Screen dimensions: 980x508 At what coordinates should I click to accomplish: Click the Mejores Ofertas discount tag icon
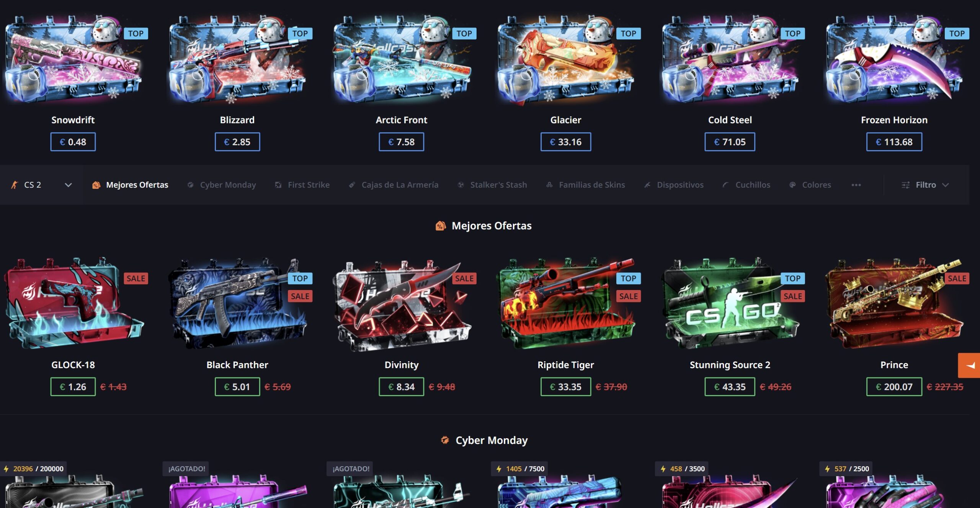(x=96, y=185)
